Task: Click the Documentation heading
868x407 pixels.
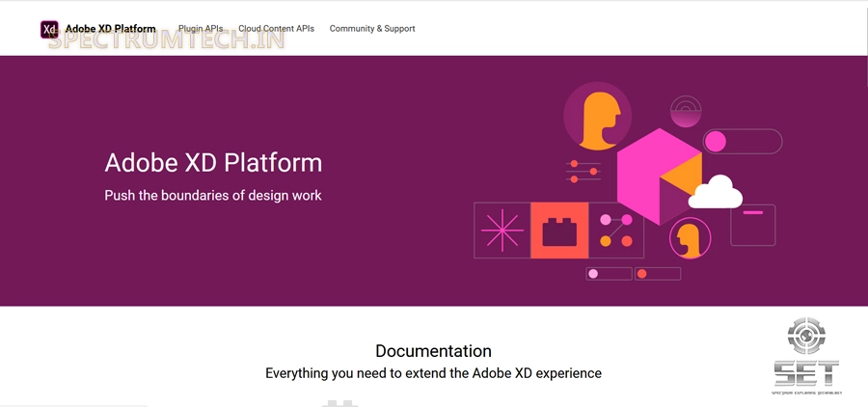Action: pos(433,351)
